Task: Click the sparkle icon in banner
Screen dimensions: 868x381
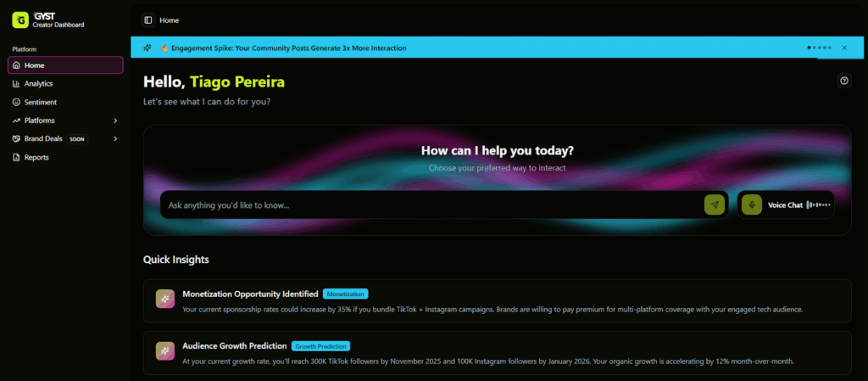Action: point(147,48)
